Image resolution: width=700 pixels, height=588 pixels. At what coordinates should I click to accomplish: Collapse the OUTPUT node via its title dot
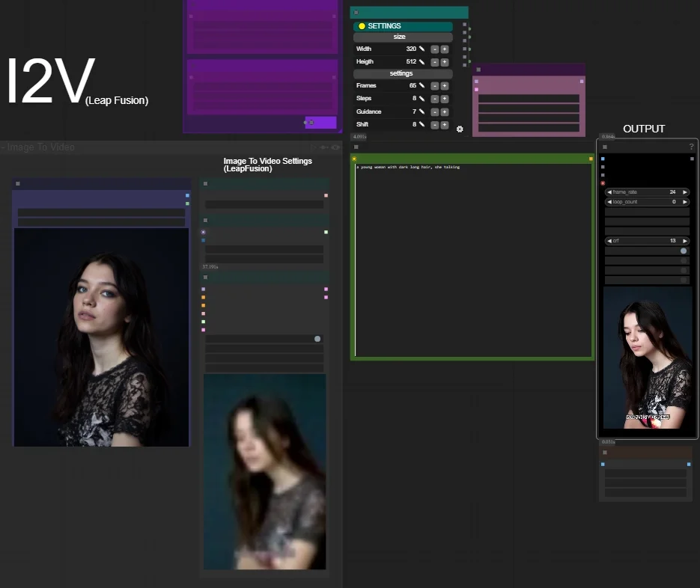pos(605,147)
